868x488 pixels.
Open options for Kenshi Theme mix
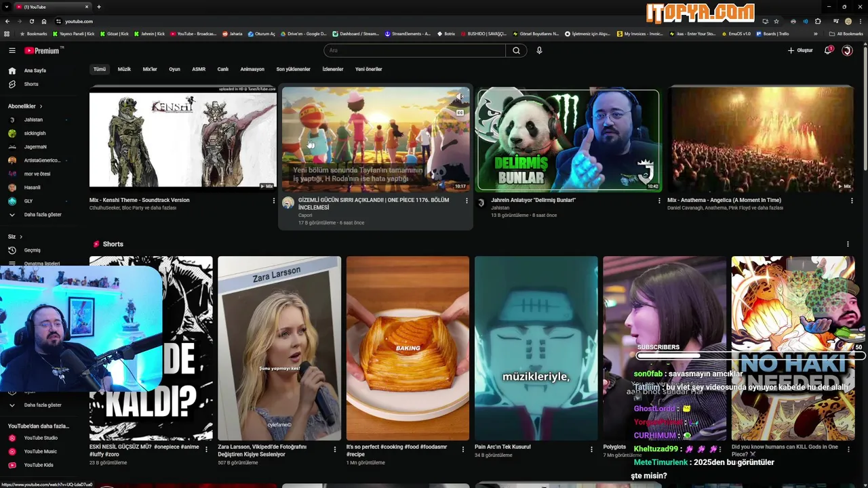(274, 201)
